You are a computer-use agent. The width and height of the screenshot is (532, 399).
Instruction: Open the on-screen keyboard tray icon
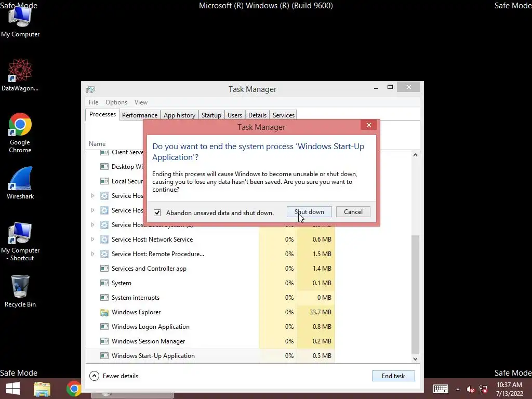click(441, 389)
